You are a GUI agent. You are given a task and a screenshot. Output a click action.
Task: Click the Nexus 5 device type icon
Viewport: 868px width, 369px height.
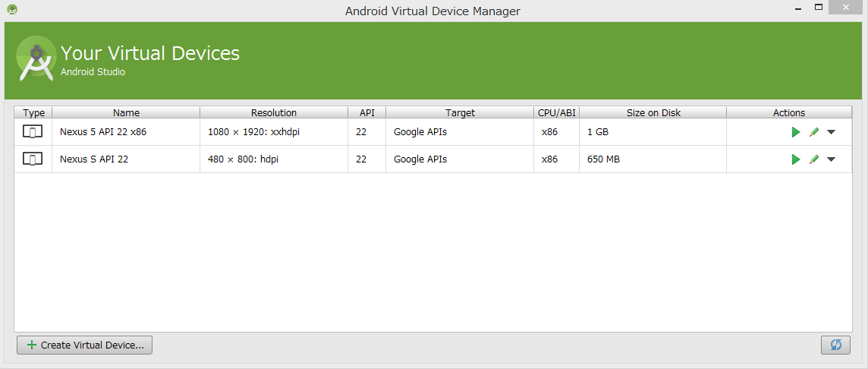[33, 132]
